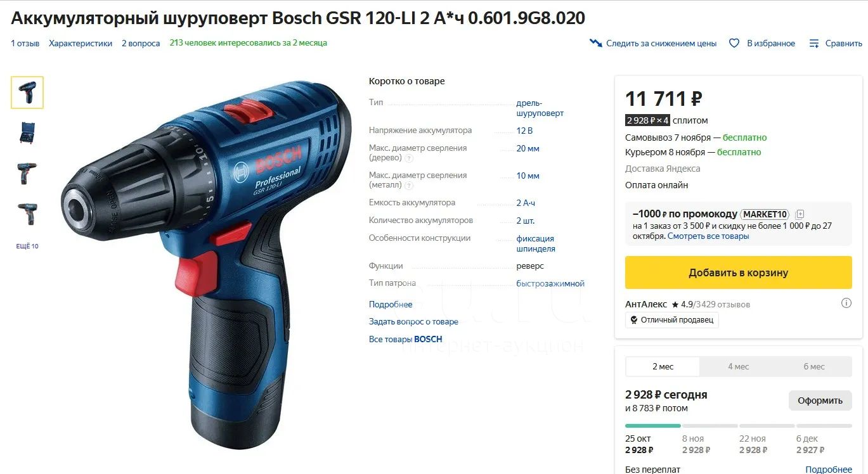Click the price drop tracking icon
Screen dimensions: 868x474
click(595, 43)
